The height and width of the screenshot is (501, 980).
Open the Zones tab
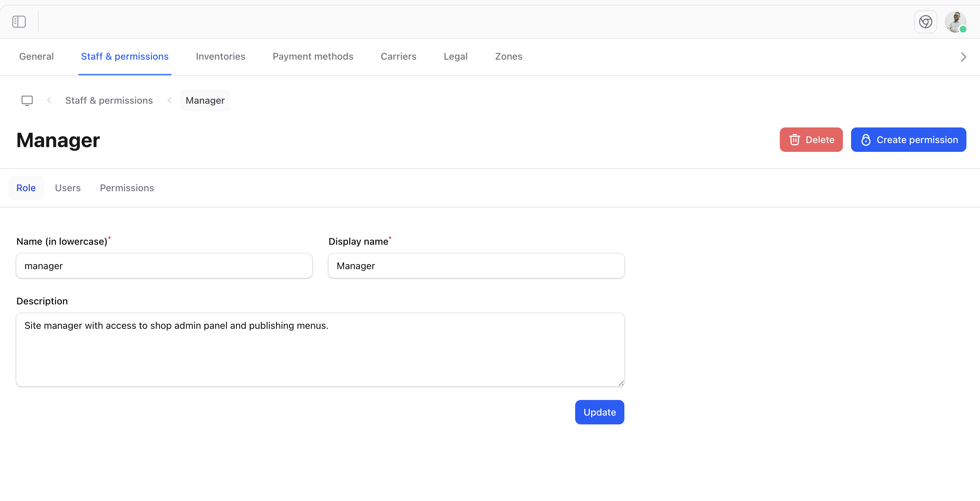click(508, 56)
